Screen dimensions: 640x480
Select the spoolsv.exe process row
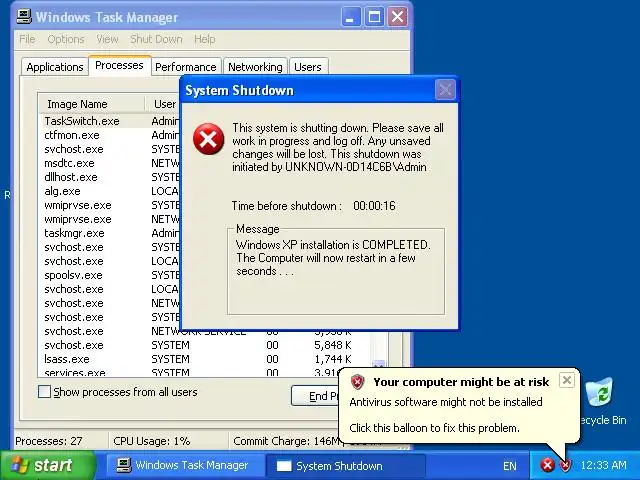click(x=111, y=275)
